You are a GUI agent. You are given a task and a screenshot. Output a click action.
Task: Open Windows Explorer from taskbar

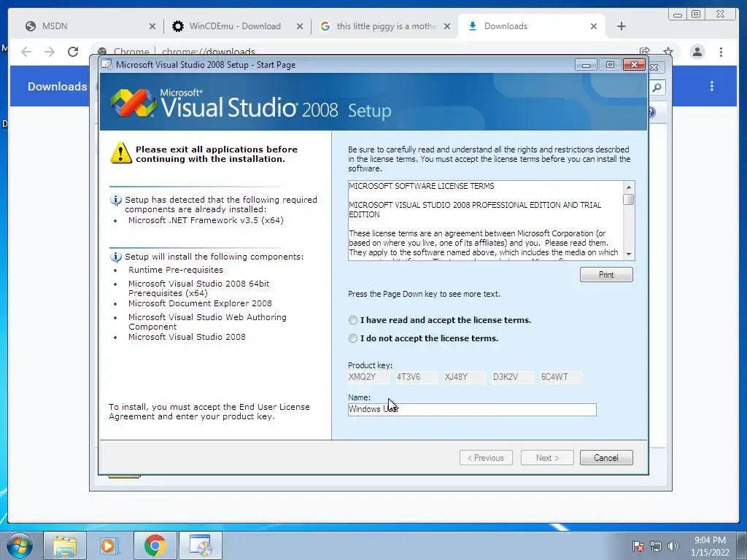tap(65, 545)
